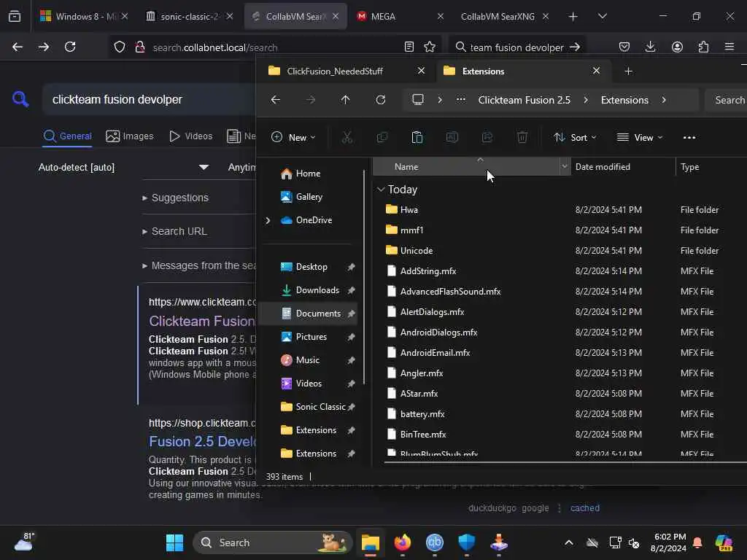Open Windows Security shield on taskbar

click(x=467, y=542)
